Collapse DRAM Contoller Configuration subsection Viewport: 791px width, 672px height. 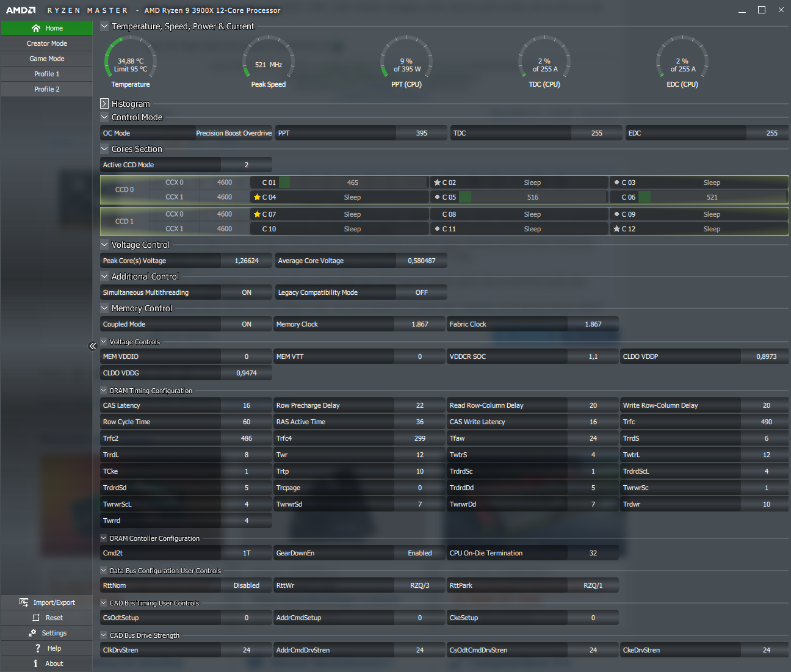[104, 538]
